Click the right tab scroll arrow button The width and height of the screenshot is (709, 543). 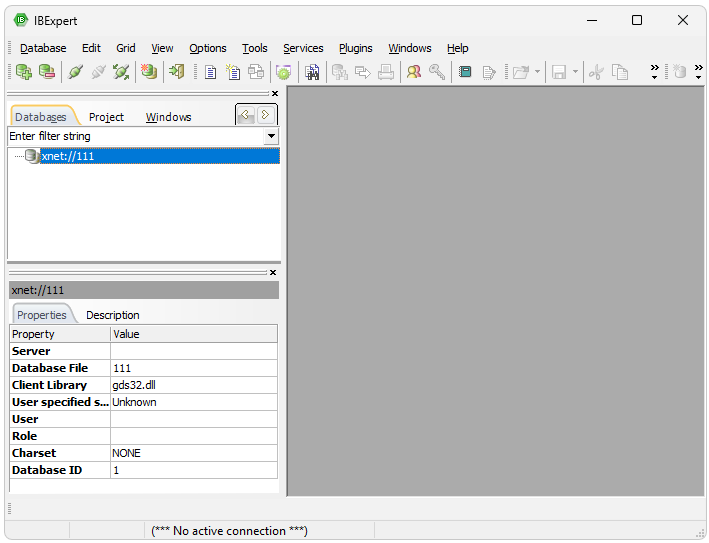tap(265, 115)
